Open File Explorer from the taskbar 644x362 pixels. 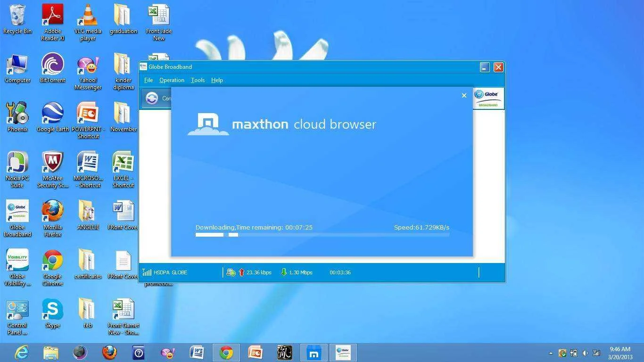click(50, 353)
